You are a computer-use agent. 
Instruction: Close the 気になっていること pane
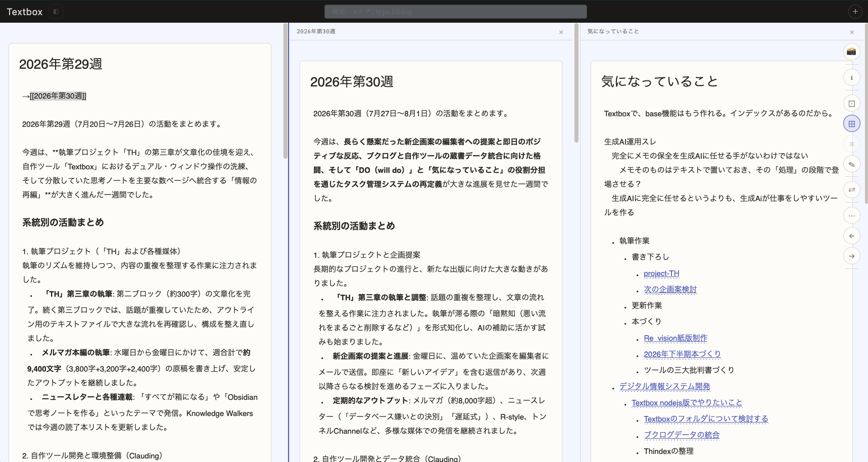click(x=852, y=32)
